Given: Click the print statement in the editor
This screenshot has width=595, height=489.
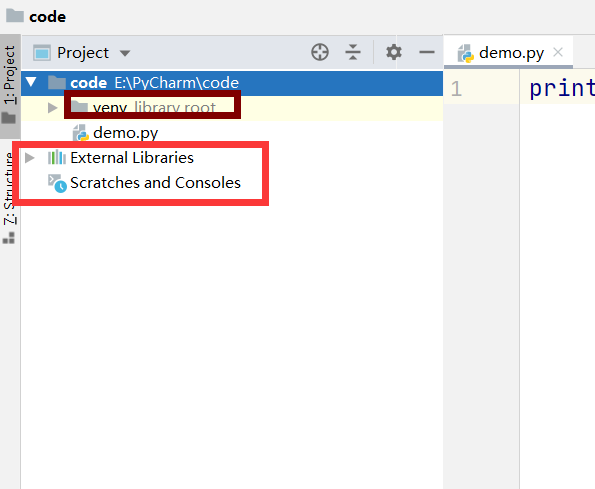Looking at the screenshot, I should pos(562,89).
